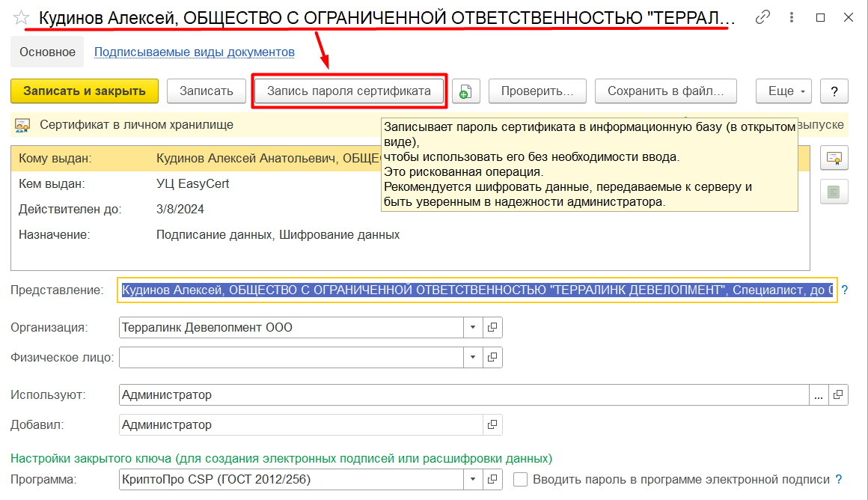Select the Назначение row
This screenshot has width=868, height=500.
410,235
